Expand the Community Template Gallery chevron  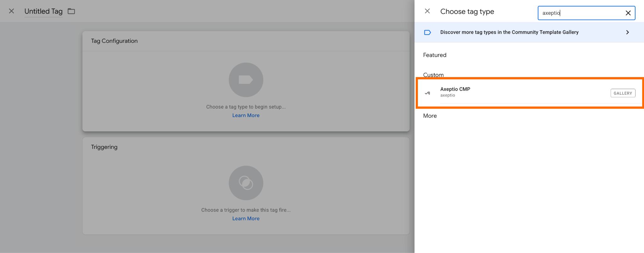click(x=627, y=32)
